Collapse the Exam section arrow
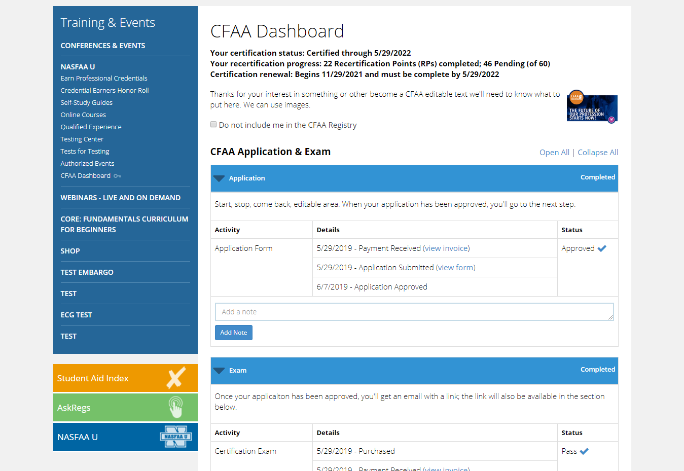Viewport: 684px width, 471px height. pyautogui.click(x=219, y=371)
